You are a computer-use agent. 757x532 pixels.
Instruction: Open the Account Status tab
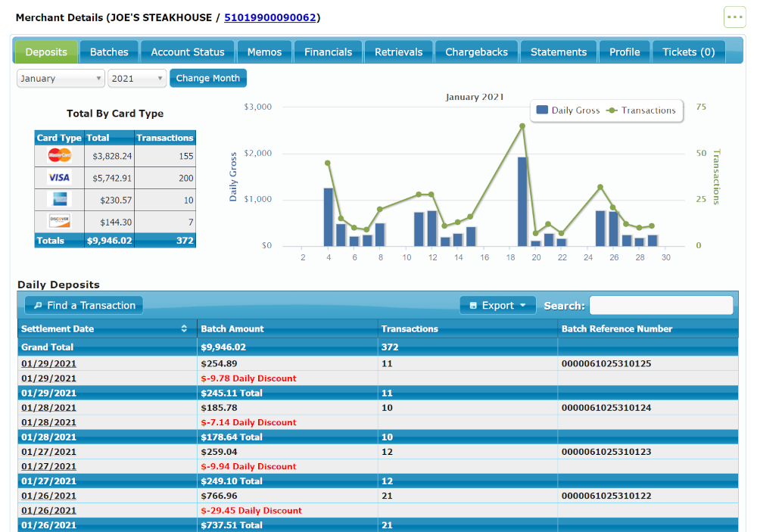click(x=187, y=51)
